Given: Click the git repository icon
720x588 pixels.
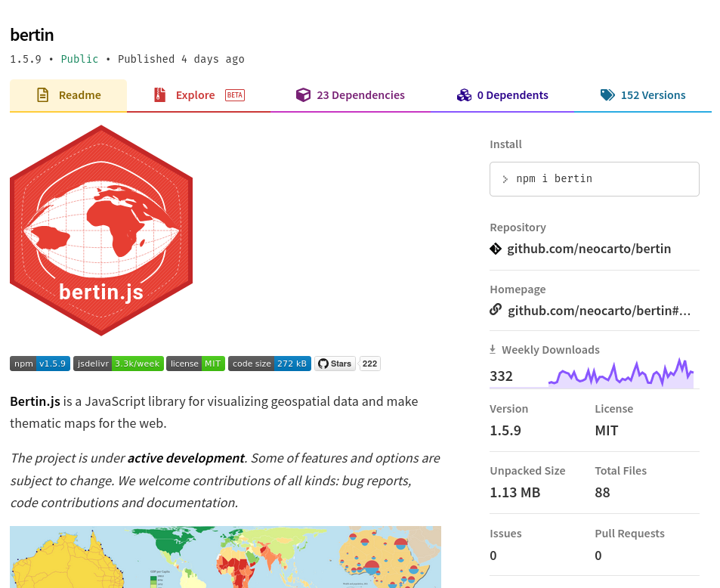Looking at the screenshot, I should (496, 249).
